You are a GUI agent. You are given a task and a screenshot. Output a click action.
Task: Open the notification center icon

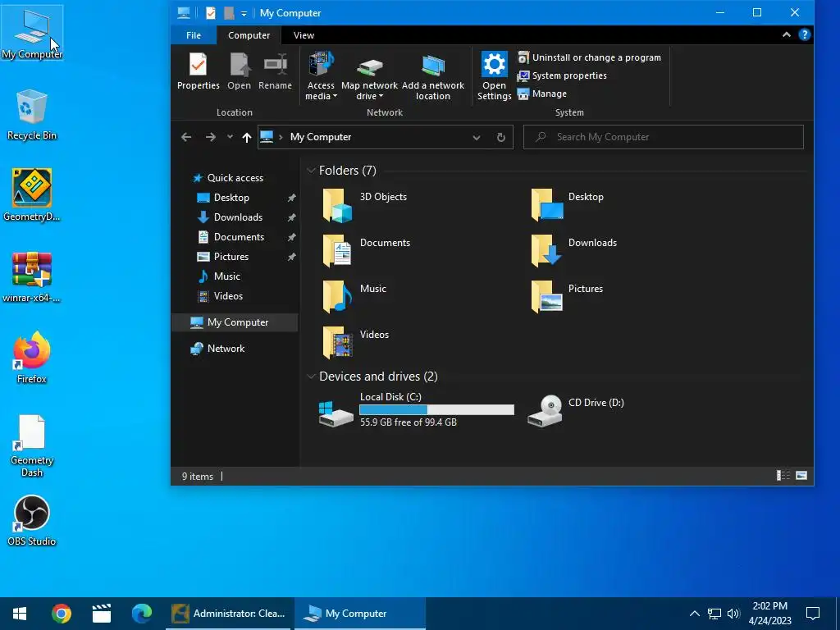[x=813, y=614]
